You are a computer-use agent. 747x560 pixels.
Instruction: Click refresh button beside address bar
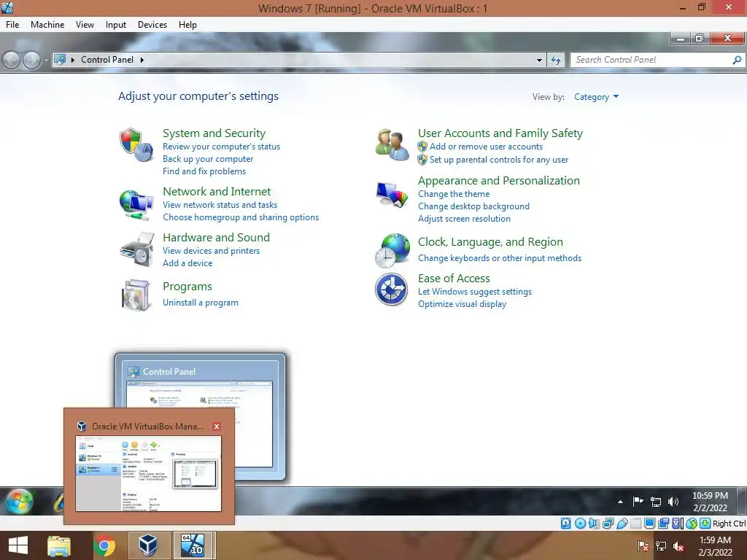point(556,60)
